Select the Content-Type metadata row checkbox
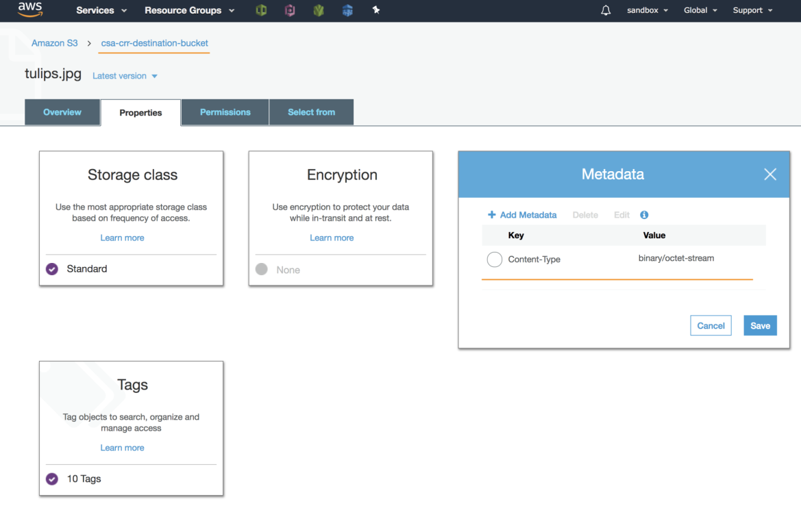The width and height of the screenshot is (801, 532). 494,259
